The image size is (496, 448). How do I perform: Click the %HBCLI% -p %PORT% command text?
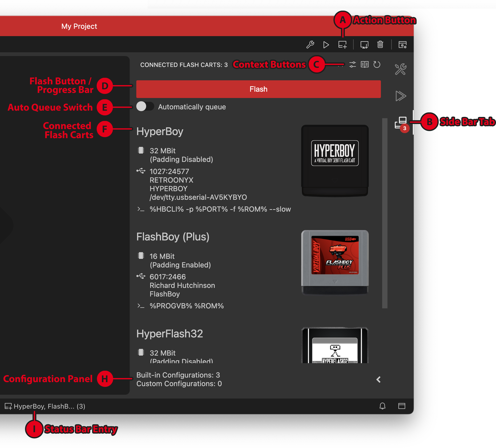tap(220, 209)
